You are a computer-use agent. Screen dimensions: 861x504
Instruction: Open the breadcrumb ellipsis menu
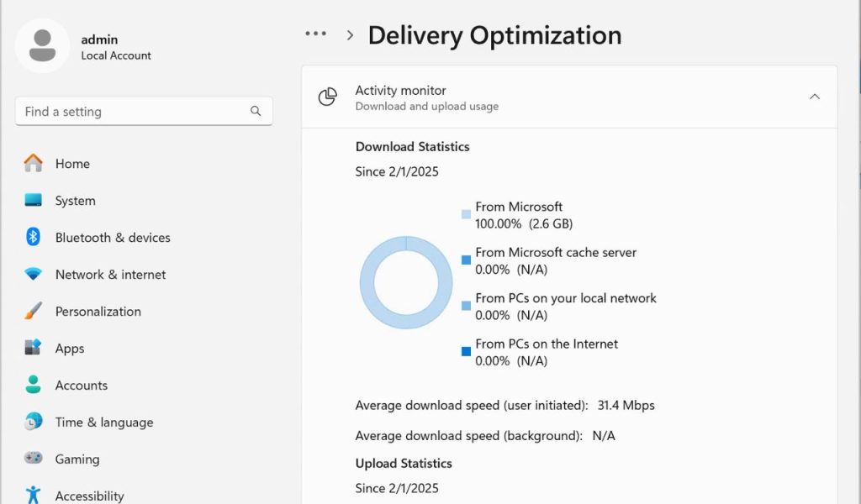point(315,33)
